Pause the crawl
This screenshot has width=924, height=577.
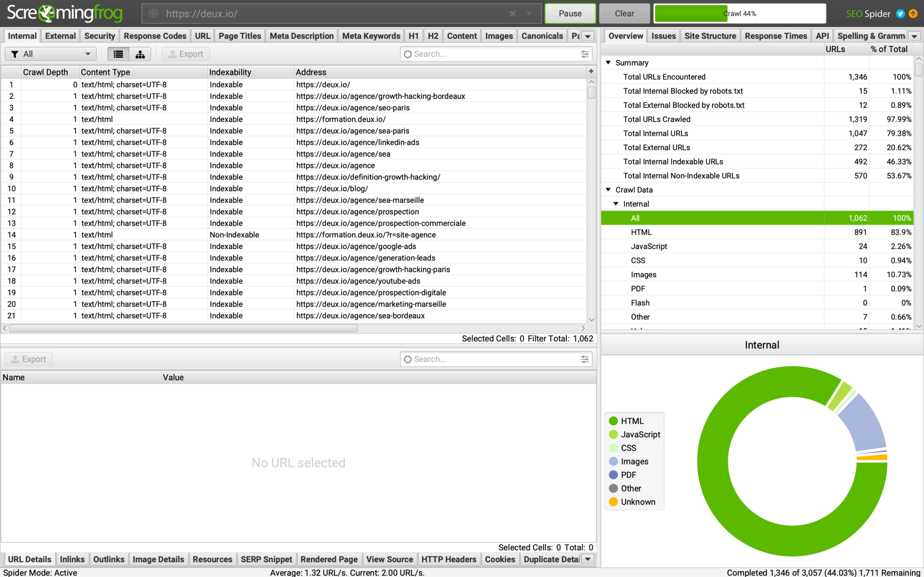570,14
